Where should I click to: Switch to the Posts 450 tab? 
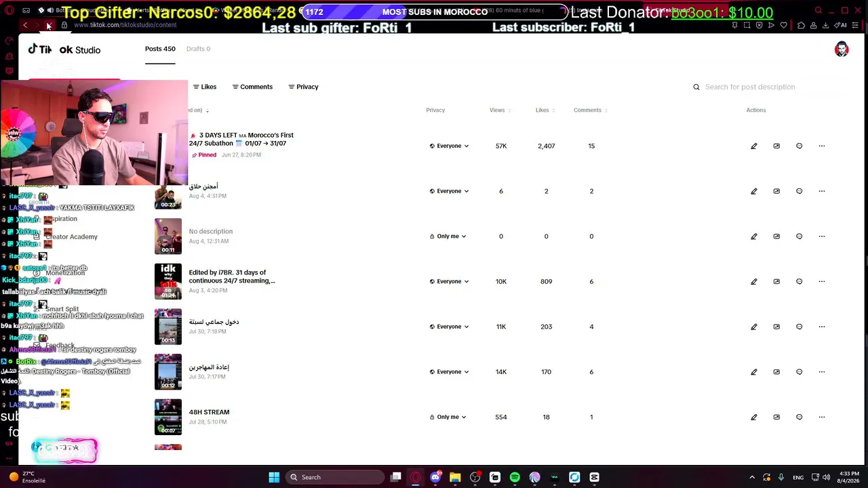(160, 49)
